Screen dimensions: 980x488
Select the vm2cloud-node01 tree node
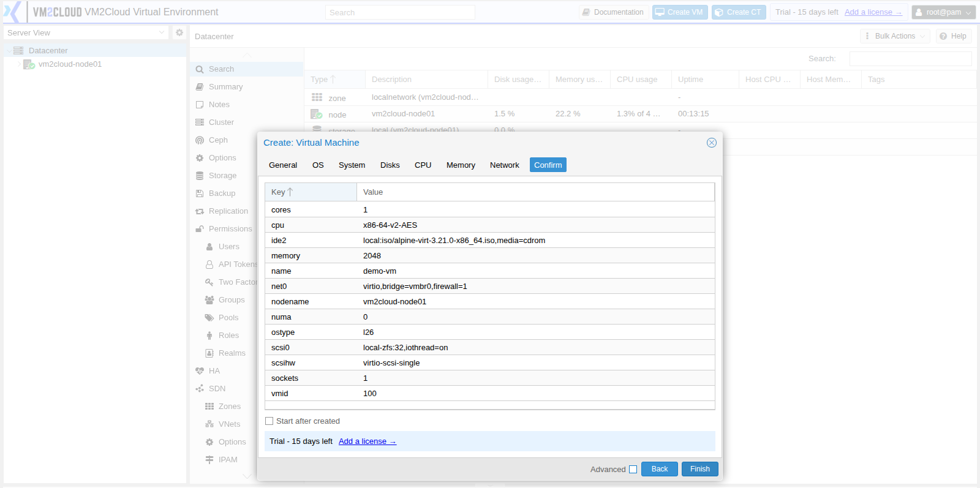70,64
